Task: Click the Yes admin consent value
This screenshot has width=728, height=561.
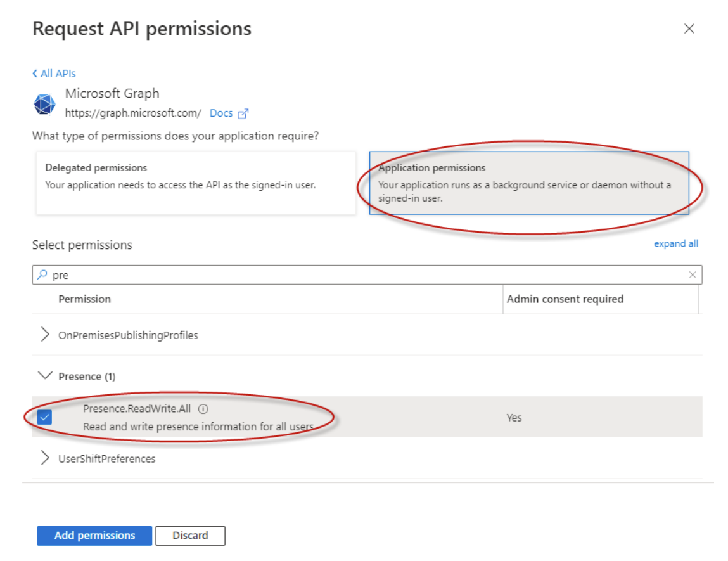Action: 514,418
